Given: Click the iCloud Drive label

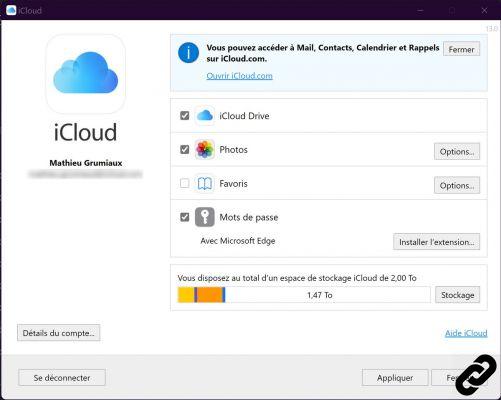Looking at the screenshot, I should pos(244,116).
